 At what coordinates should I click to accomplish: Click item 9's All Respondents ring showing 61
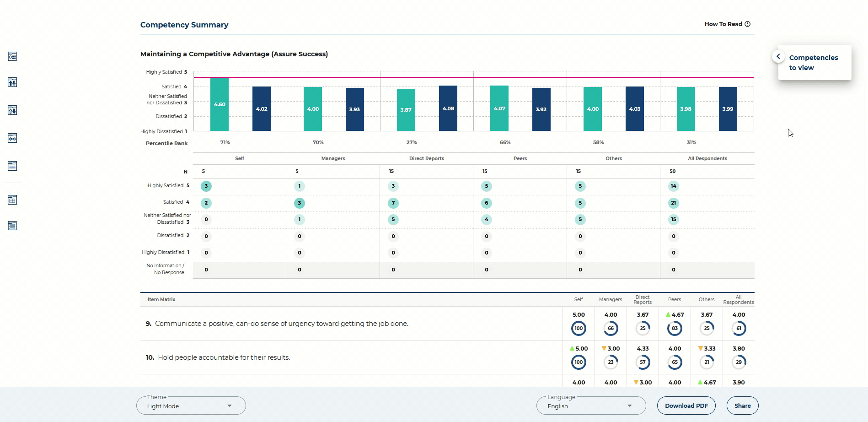click(x=739, y=328)
